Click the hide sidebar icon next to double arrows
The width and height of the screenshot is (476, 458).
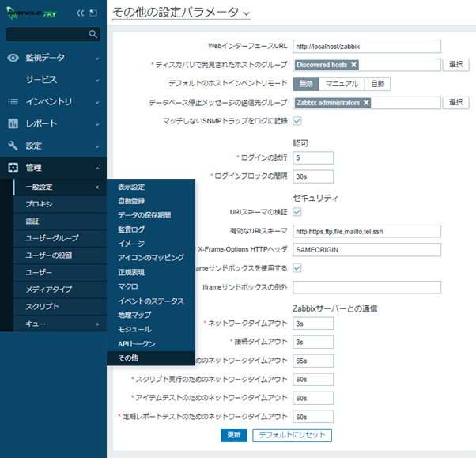click(94, 13)
